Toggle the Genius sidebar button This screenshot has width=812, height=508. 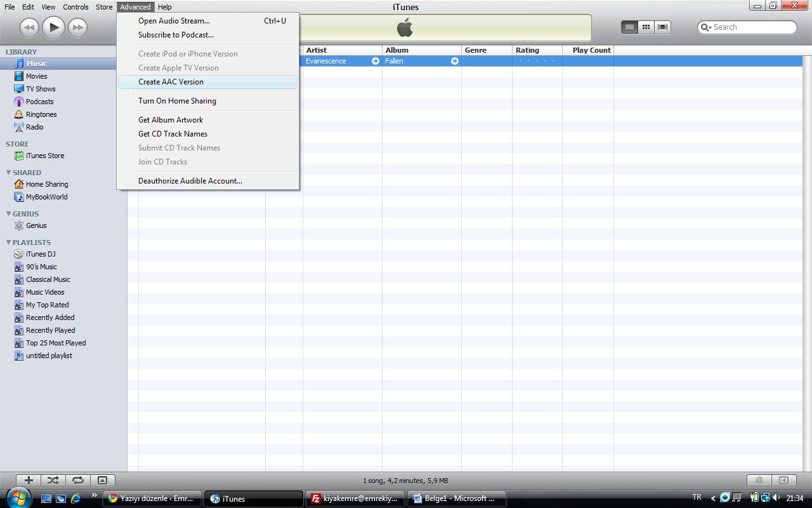[783, 481]
